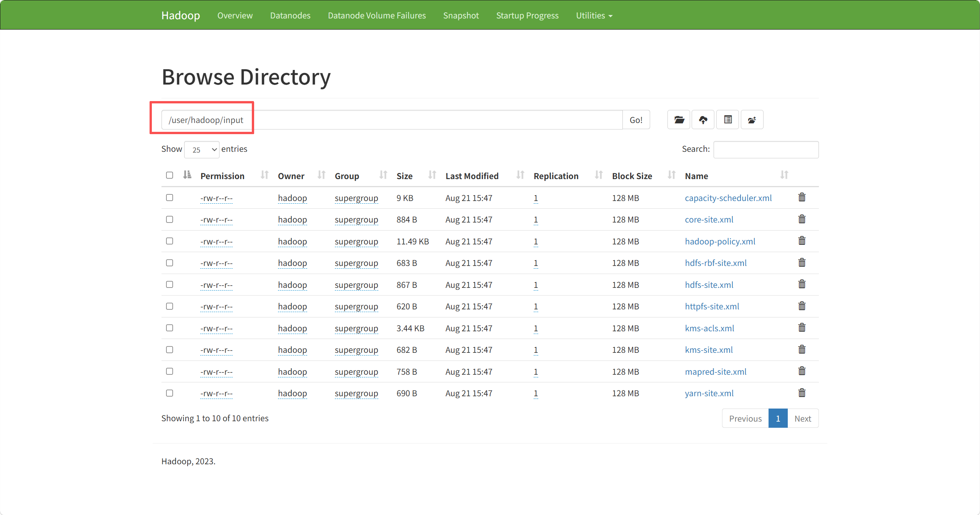Click the Previous pagination button
980x515 pixels.
[x=745, y=419]
